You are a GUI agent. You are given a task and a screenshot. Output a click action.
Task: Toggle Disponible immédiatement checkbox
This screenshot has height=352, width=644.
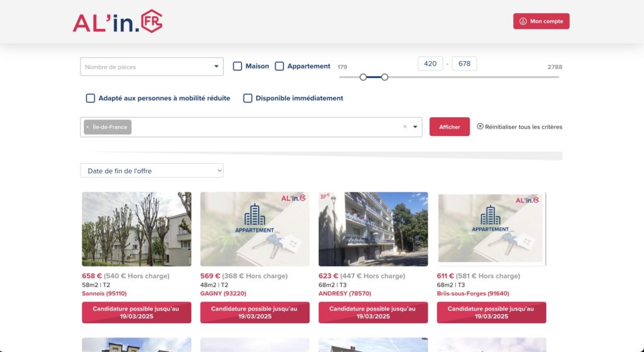point(248,98)
